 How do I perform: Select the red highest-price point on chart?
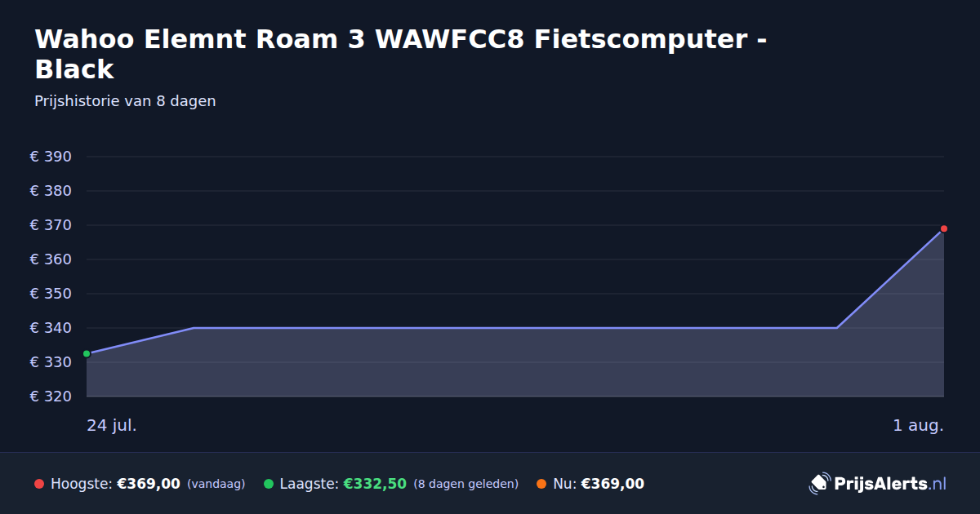tap(944, 228)
